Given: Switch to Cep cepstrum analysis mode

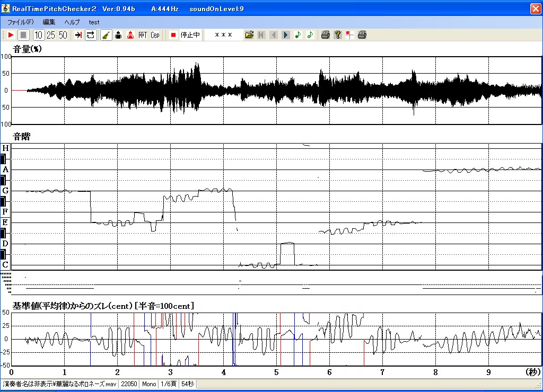Looking at the screenshot, I should coord(155,35).
